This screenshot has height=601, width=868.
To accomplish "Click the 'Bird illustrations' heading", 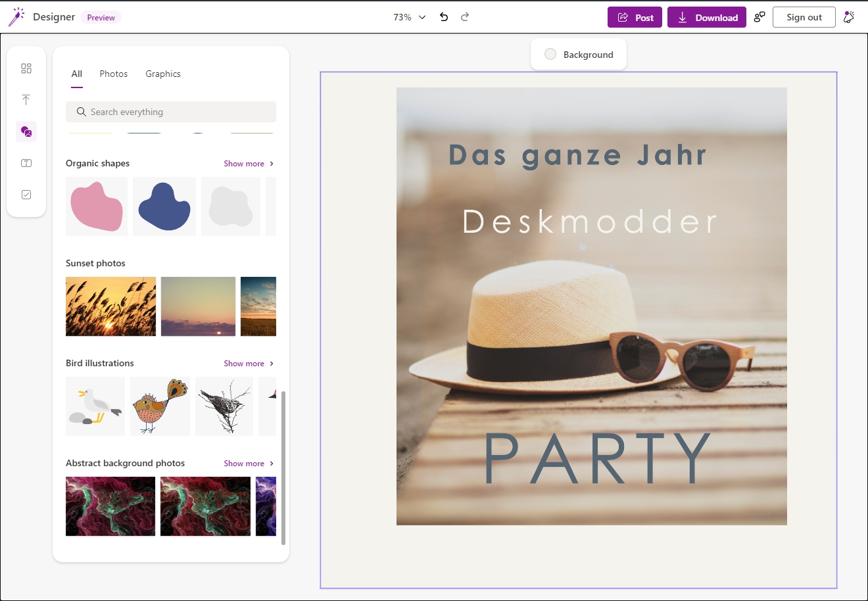I will coord(100,364).
